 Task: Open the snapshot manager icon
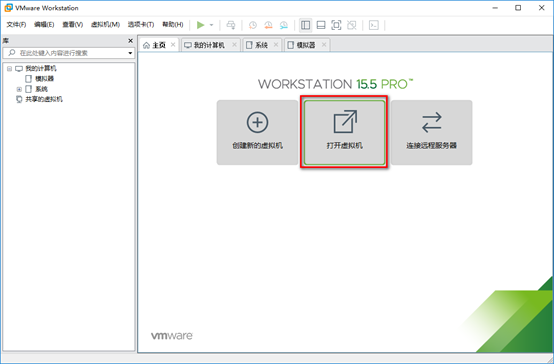[x=284, y=25]
